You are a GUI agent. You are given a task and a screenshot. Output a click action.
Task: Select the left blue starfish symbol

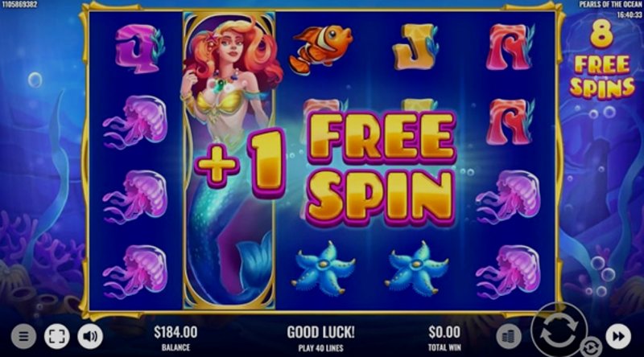click(324, 269)
